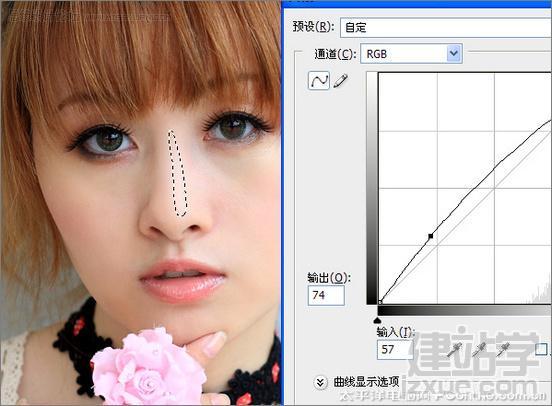Viewport: 552px width, 406px height.
Task: Click the 通道(C): label
Action: [x=335, y=54]
